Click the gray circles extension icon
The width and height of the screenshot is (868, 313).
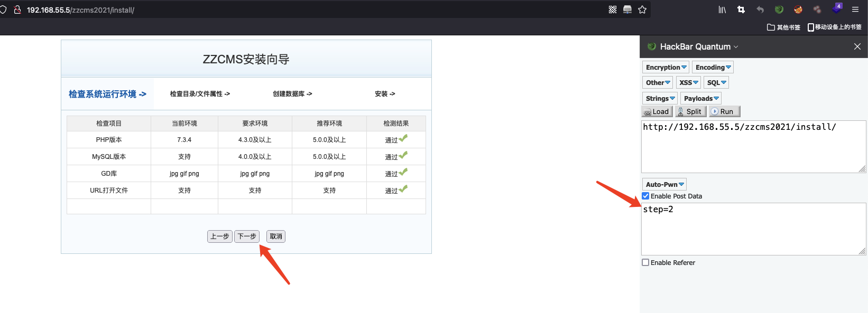click(817, 10)
